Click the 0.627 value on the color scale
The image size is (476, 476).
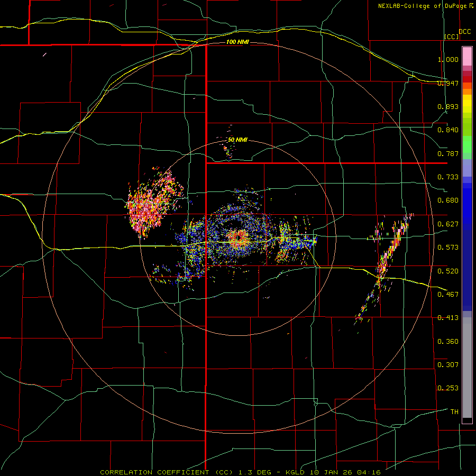(x=448, y=224)
